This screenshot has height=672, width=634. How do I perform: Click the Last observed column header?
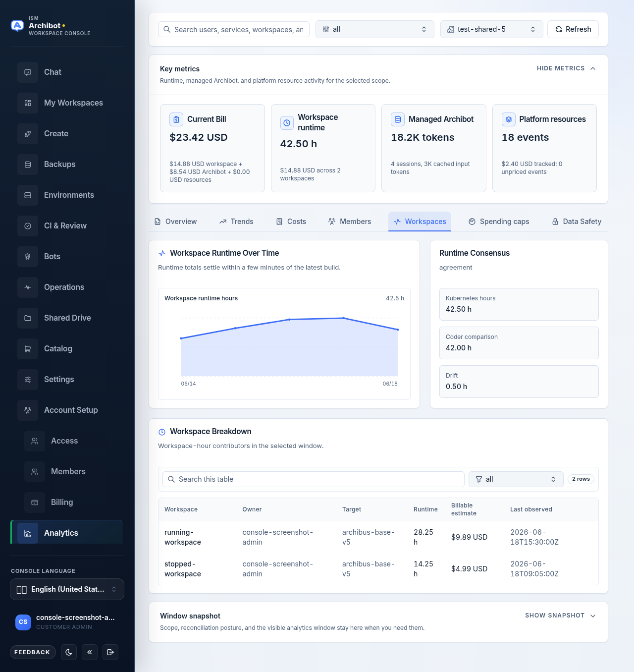tap(531, 509)
